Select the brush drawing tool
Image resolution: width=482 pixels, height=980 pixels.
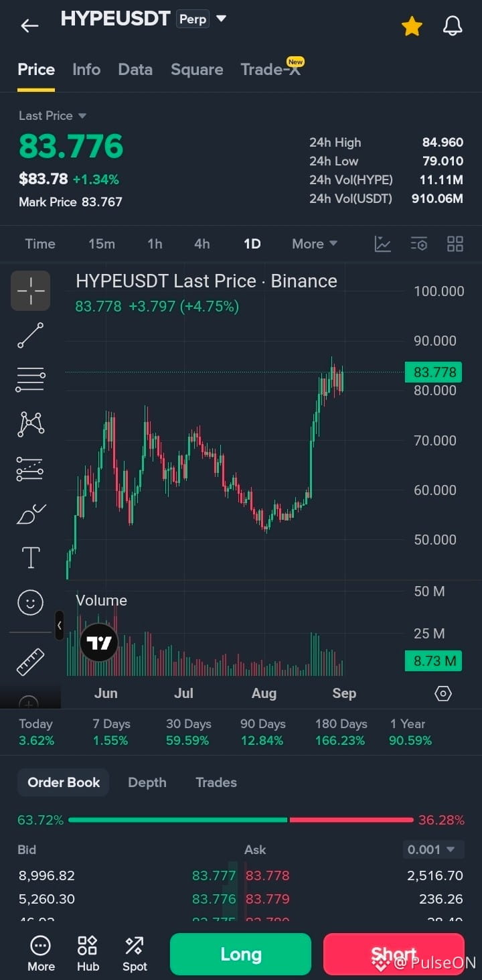[30, 514]
